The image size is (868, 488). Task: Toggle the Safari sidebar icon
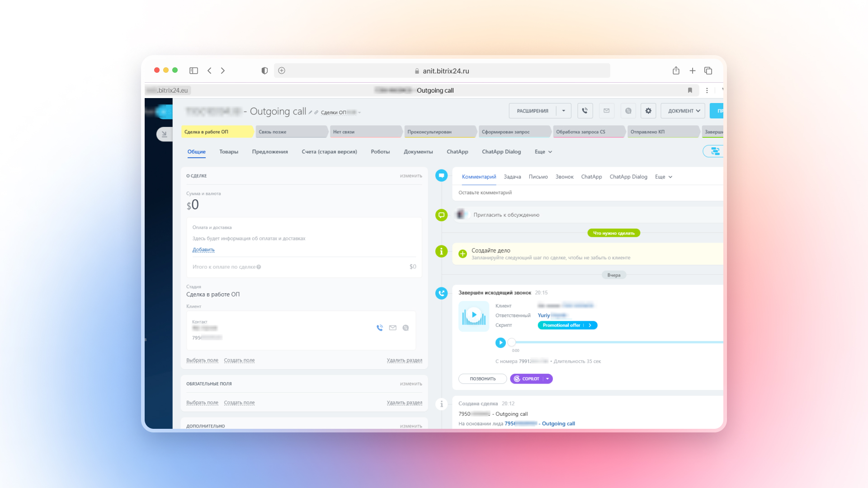pos(193,70)
